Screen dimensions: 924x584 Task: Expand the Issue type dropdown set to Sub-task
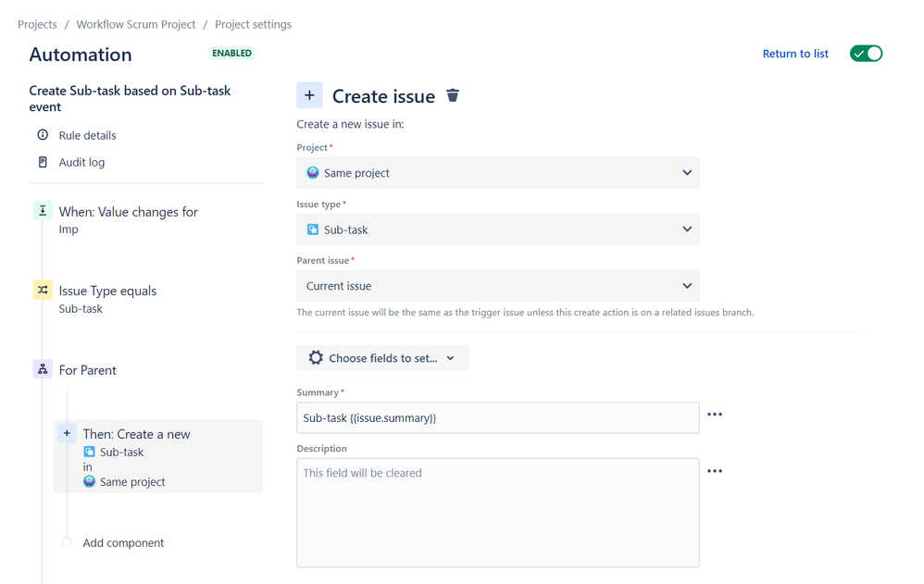(x=497, y=230)
